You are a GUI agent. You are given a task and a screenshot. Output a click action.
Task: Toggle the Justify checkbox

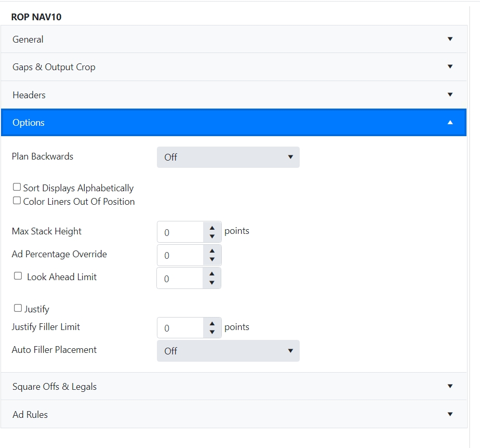pos(18,308)
